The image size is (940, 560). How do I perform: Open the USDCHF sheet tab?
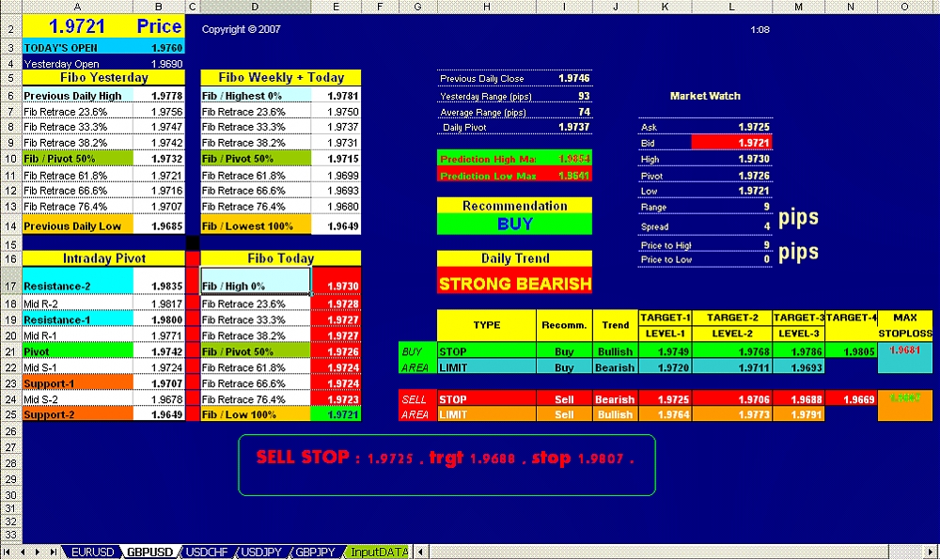pyautogui.click(x=207, y=552)
